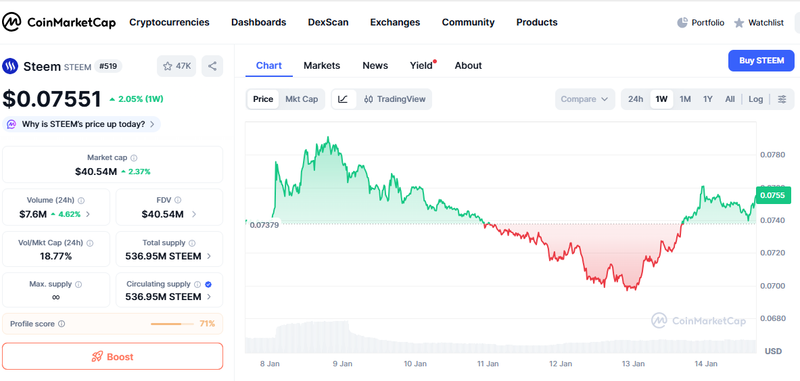Set chart range to All
The width and height of the screenshot is (800, 381).
point(730,99)
